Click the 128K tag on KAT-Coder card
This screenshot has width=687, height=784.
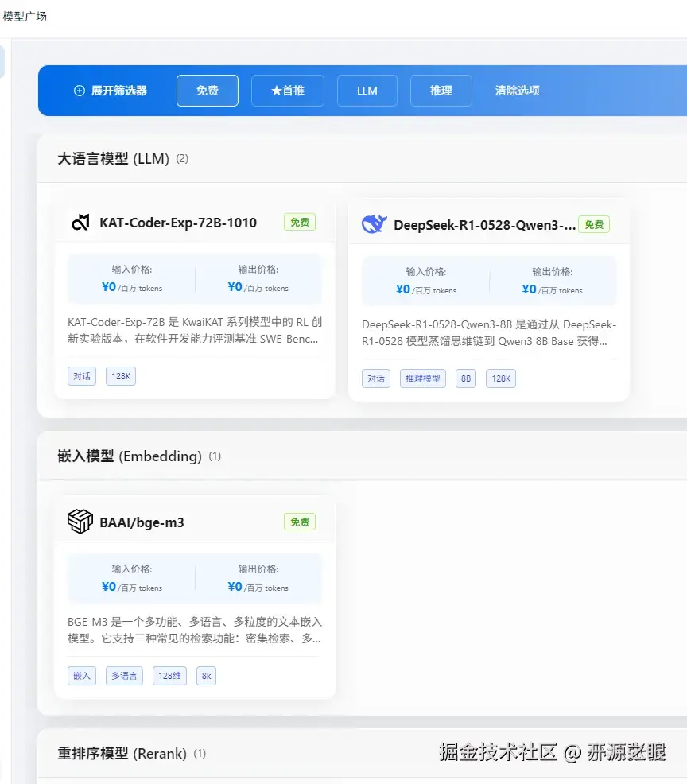point(121,376)
